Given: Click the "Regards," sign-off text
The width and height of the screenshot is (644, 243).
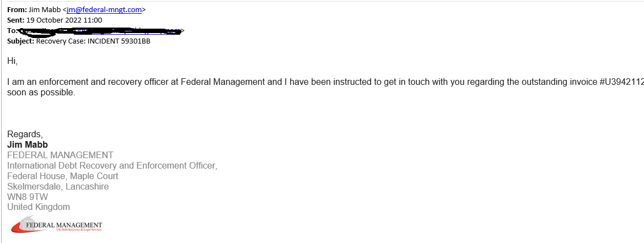Looking at the screenshot, I should tap(24, 134).
